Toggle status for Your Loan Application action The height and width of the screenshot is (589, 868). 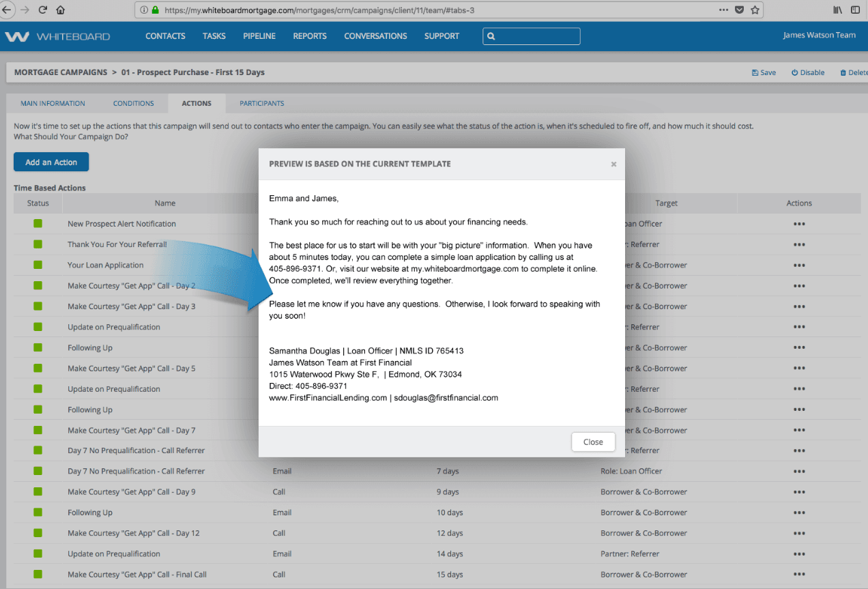pos(38,265)
